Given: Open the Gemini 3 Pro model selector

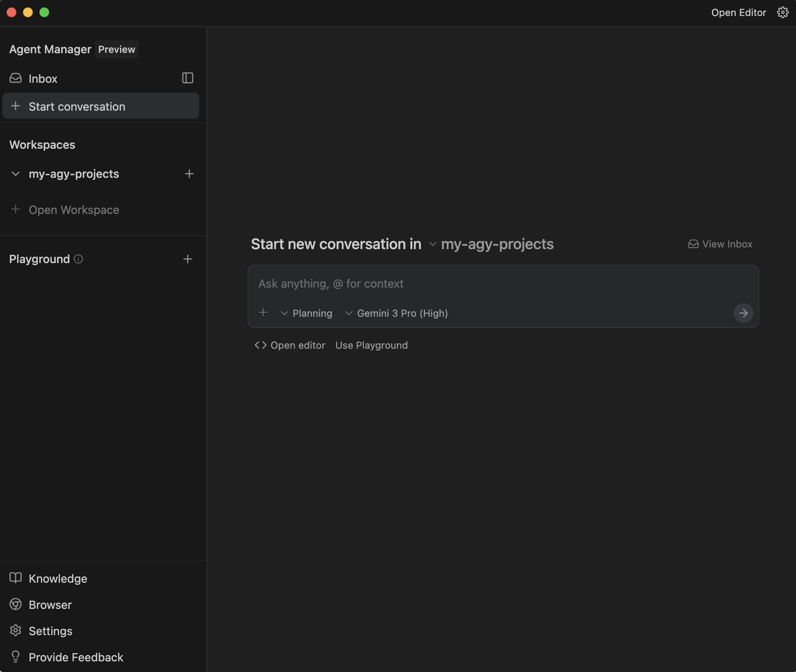Looking at the screenshot, I should (x=396, y=313).
